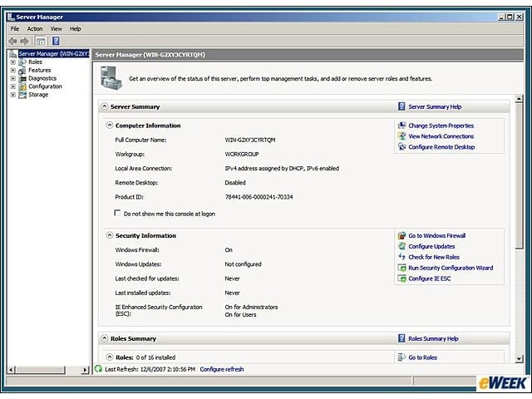The width and height of the screenshot is (532, 399).
Task: Click the refresh icon beside Last Refresh
Action: [98, 369]
